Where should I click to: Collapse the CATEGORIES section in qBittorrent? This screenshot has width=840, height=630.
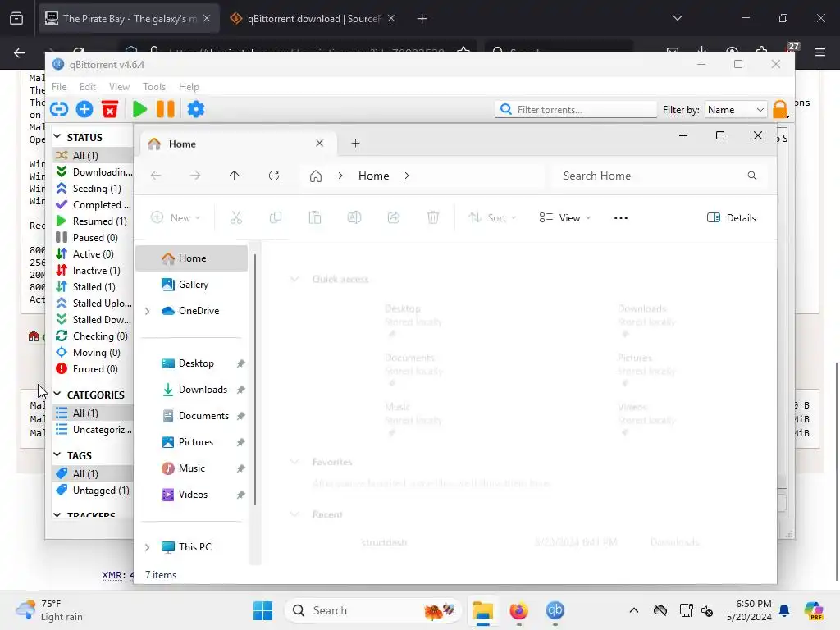(x=57, y=395)
